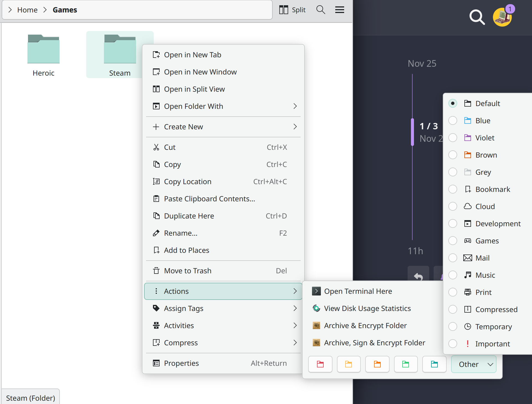Screen dimensions: 532x404
Task: Click the 1 / 3 timeline marker
Action: click(x=428, y=126)
